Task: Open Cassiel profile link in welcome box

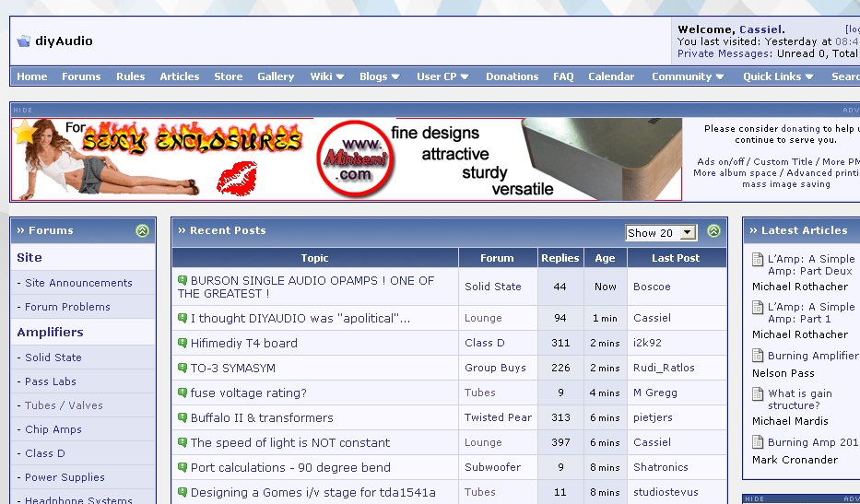Action: 760,29
